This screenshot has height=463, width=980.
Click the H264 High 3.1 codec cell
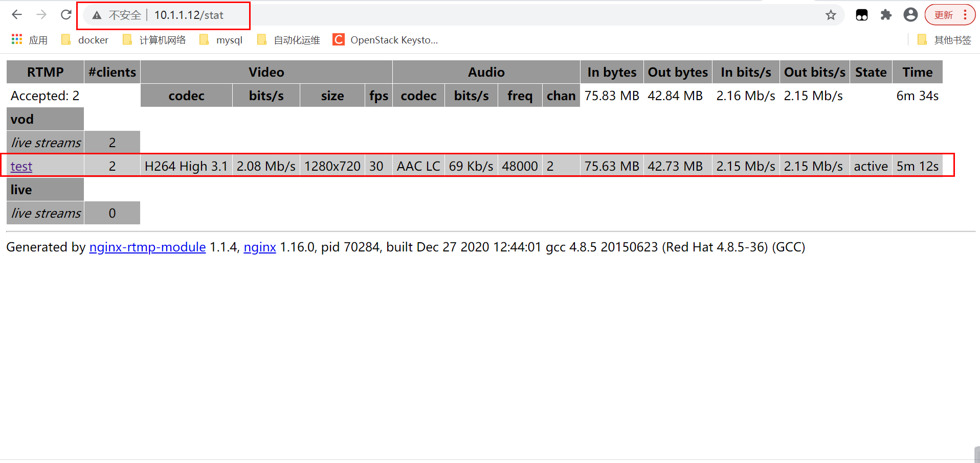pyautogui.click(x=186, y=166)
